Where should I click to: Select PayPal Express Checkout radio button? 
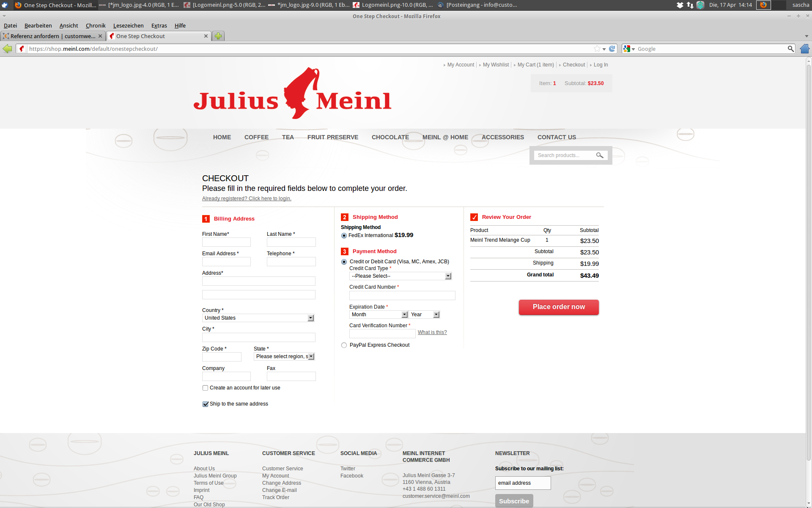point(344,345)
